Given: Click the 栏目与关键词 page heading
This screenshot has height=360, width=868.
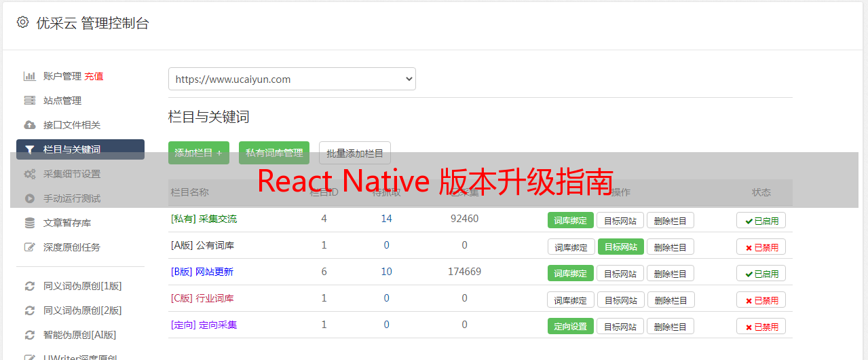Looking at the screenshot, I should coord(209,117).
